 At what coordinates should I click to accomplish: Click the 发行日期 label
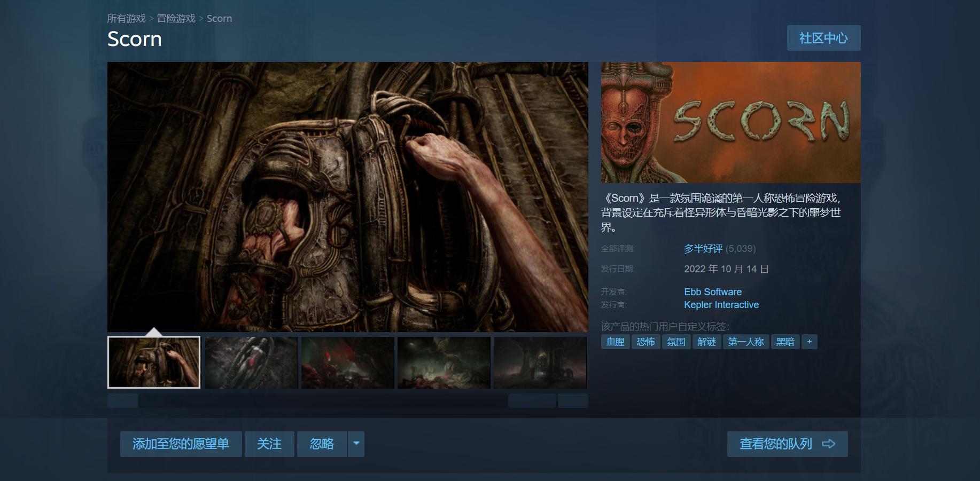coord(618,269)
